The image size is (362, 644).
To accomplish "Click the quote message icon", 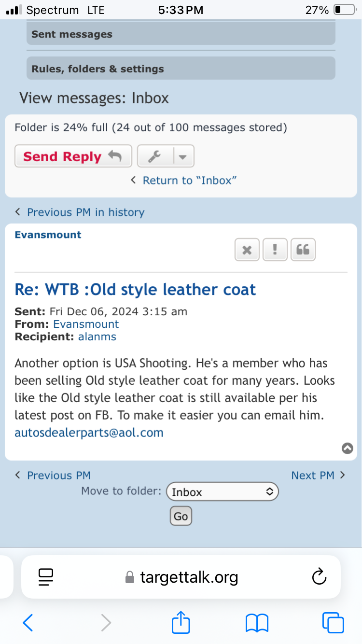I will pyautogui.click(x=303, y=250).
